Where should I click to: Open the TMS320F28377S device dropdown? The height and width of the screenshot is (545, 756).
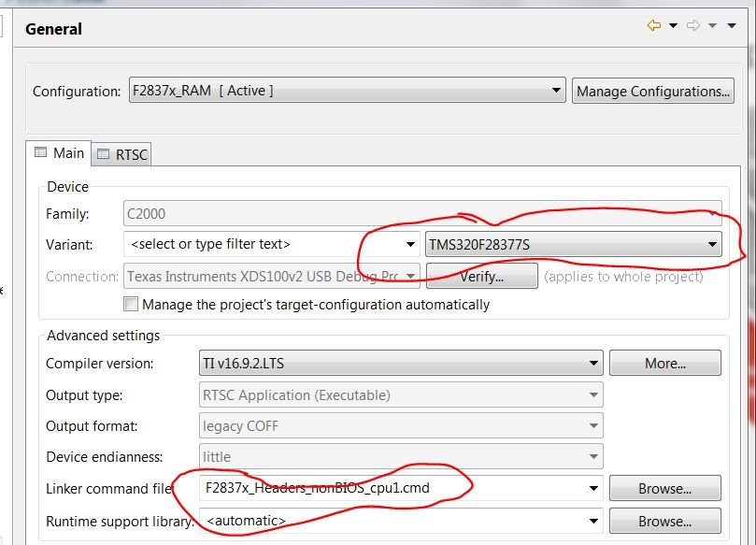[x=573, y=245]
